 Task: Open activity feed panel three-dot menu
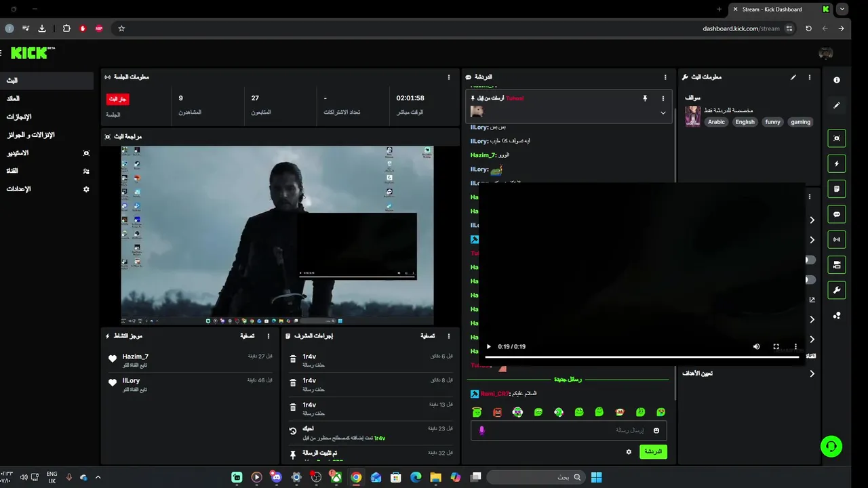pyautogui.click(x=269, y=336)
